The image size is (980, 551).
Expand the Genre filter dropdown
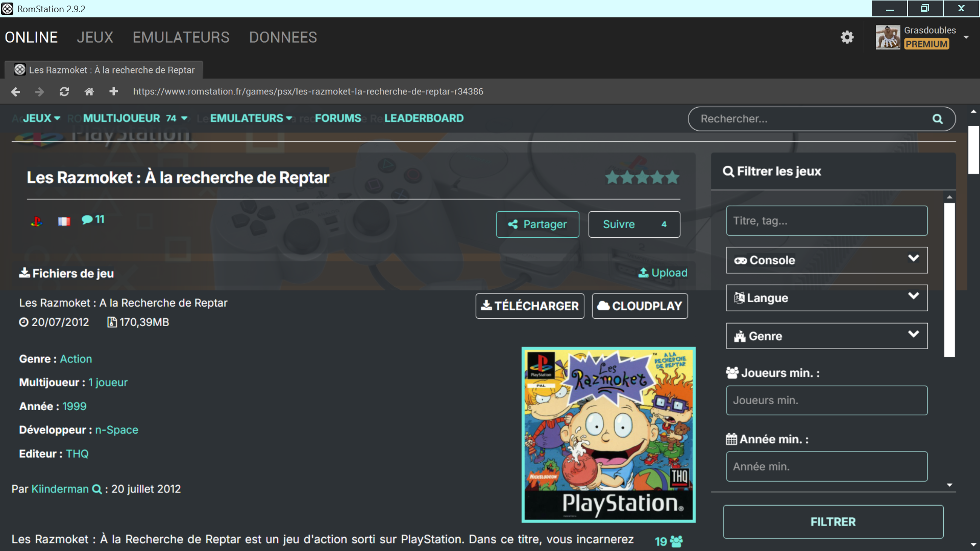[x=826, y=336]
